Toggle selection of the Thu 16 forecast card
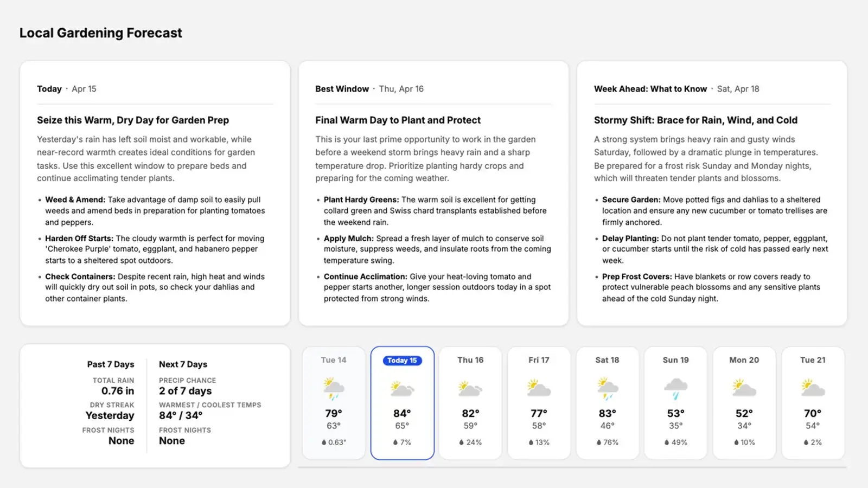868x488 pixels. pos(470,403)
